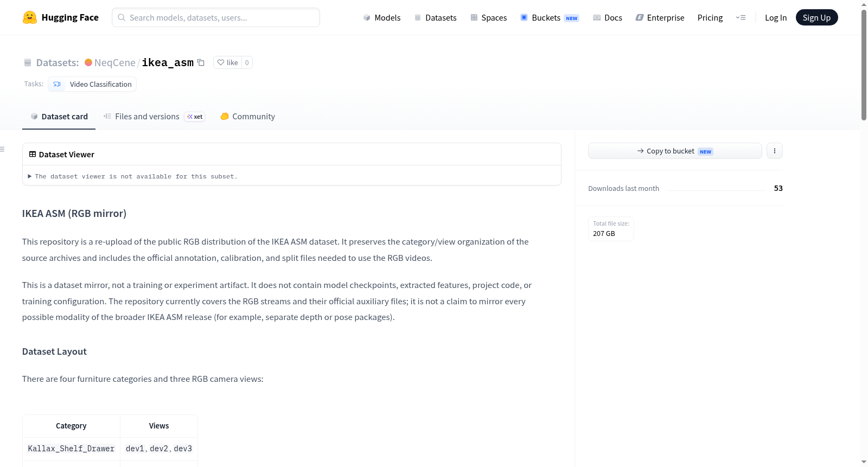Click the dev1, dev2, dev3 views cell
Image resolution: width=868 pixels, height=467 pixels.
tap(159, 449)
